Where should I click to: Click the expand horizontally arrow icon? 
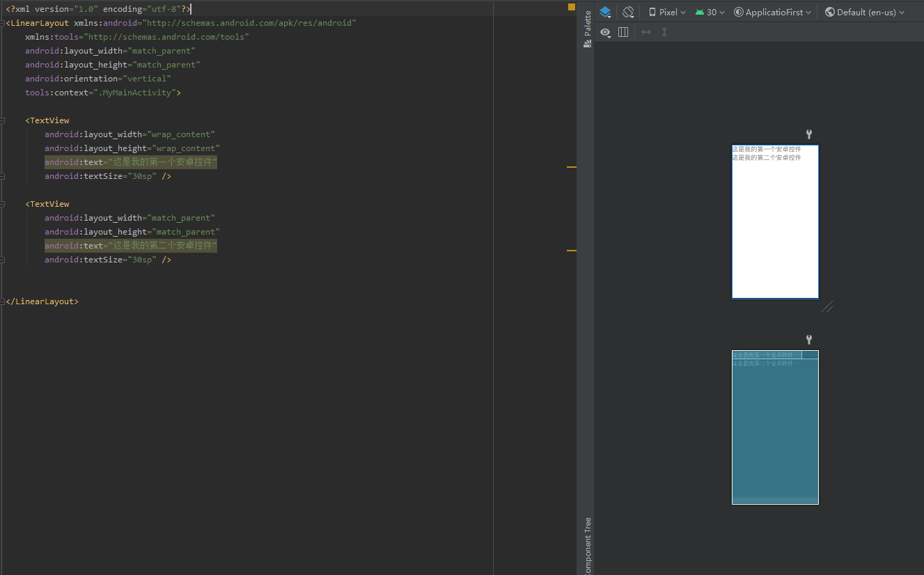[x=646, y=32]
